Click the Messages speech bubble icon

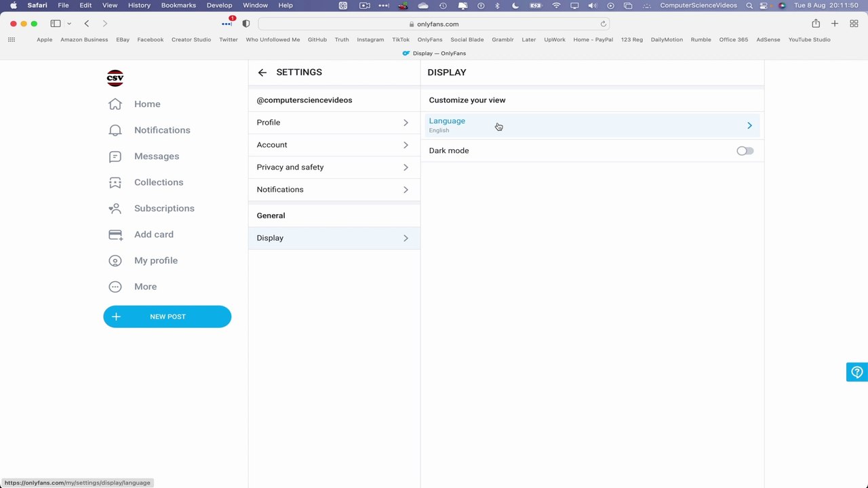pyautogui.click(x=115, y=157)
